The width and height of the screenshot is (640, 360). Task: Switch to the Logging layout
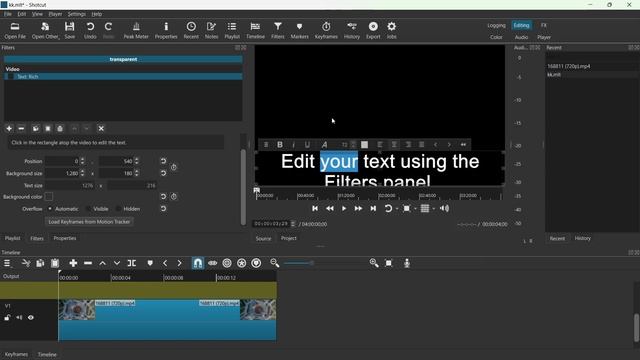click(496, 25)
